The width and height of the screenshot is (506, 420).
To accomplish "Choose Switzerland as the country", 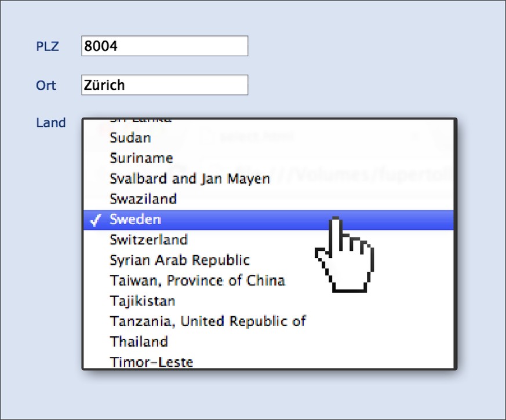I will point(268,240).
